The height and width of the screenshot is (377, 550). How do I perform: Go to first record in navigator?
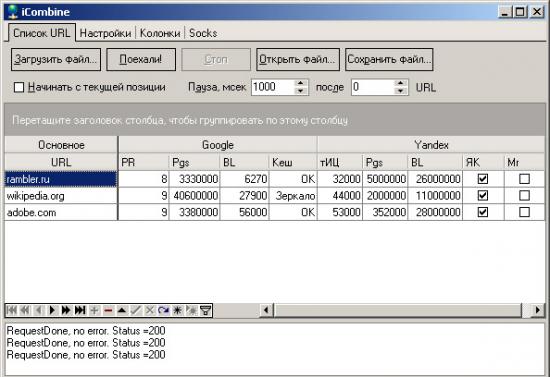click(x=12, y=310)
